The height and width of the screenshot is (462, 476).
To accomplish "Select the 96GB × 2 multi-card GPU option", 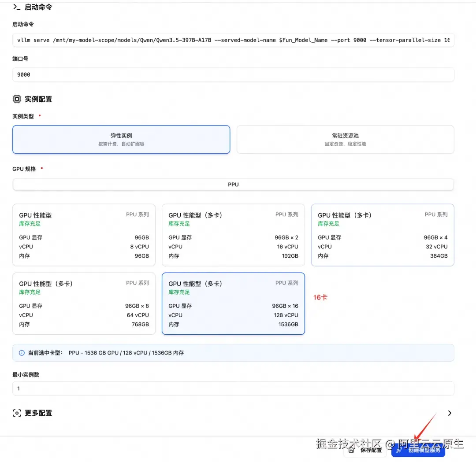I will pyautogui.click(x=233, y=235).
